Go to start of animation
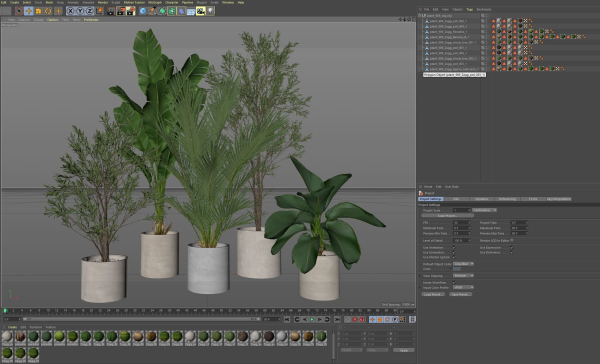Image resolution: width=600 pixels, height=364 pixels. point(287,319)
